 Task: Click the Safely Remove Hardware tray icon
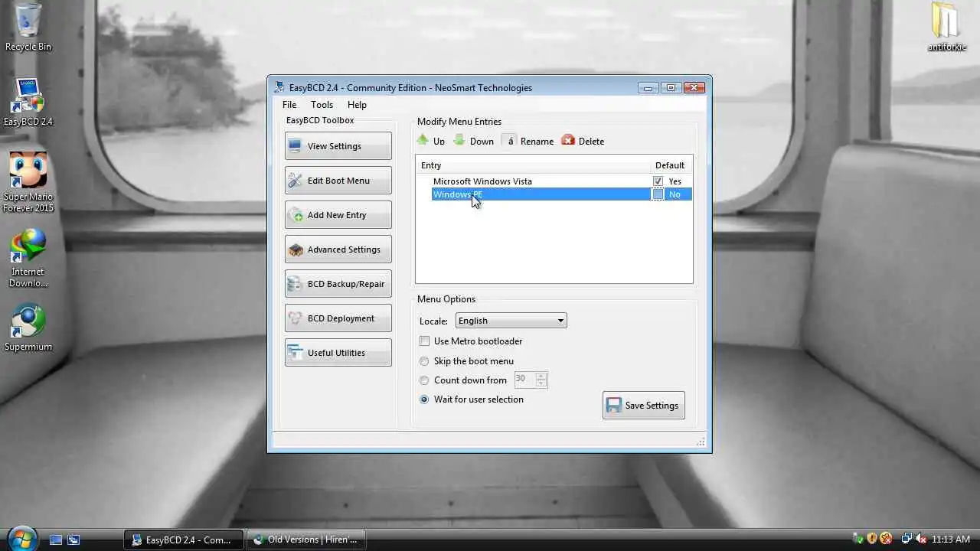(x=858, y=539)
